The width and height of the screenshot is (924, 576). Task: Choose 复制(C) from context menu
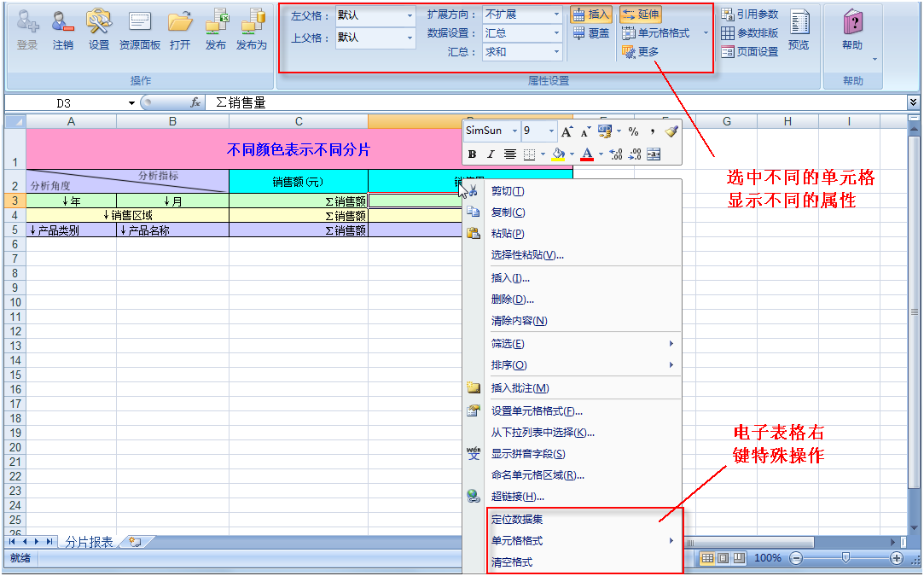508,212
